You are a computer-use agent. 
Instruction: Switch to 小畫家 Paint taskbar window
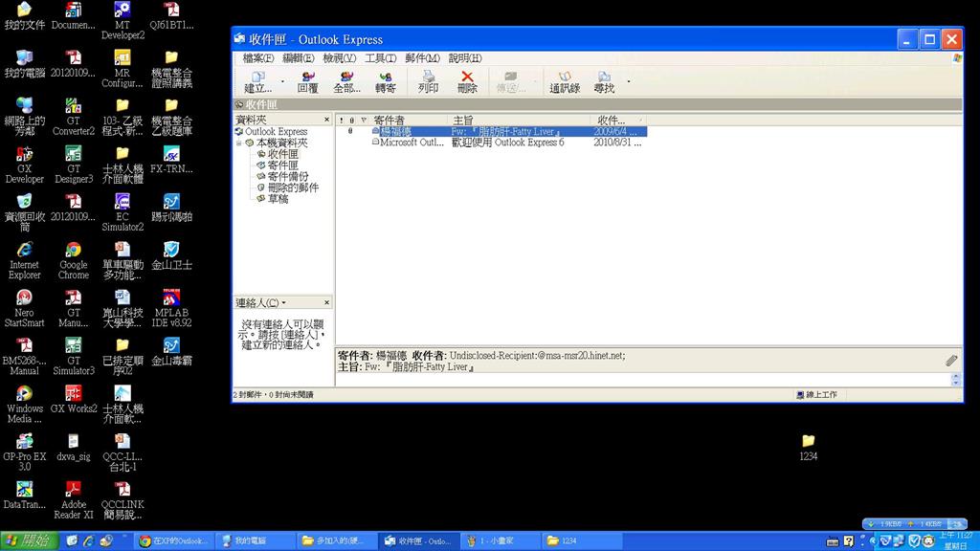click(500, 541)
